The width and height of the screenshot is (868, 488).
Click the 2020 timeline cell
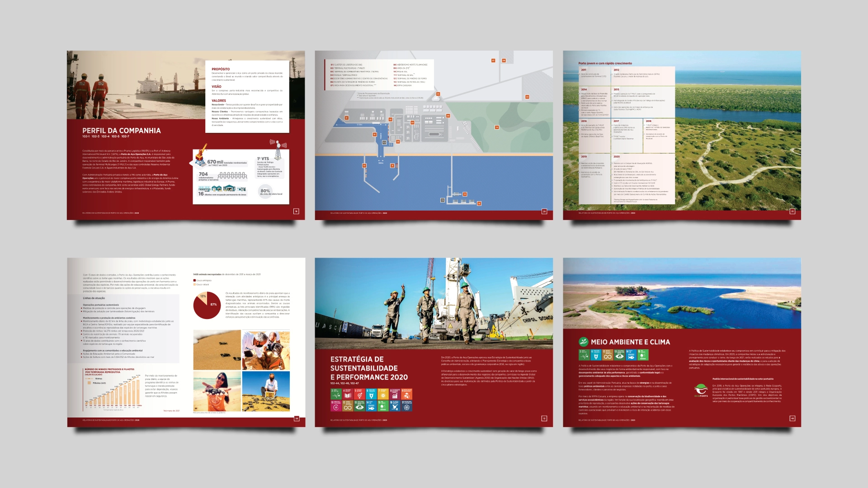pos(643,179)
